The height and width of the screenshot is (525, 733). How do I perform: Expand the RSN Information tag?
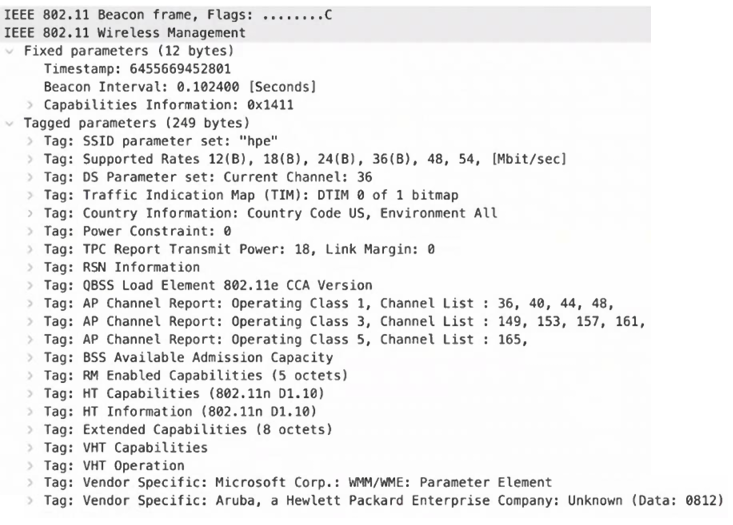point(30,267)
